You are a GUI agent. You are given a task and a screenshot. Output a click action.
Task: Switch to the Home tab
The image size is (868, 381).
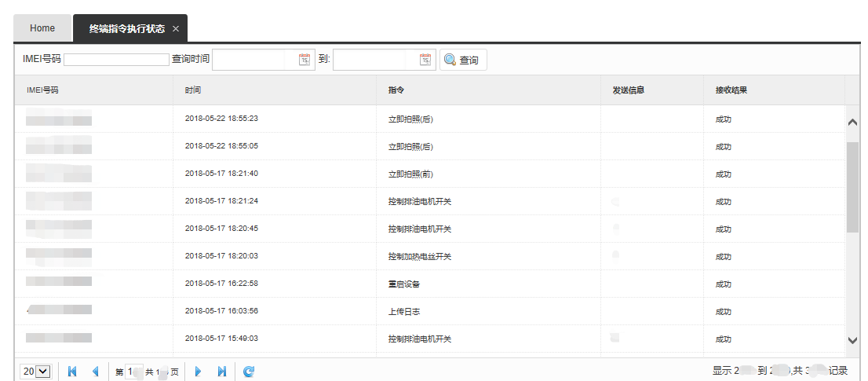pos(42,28)
